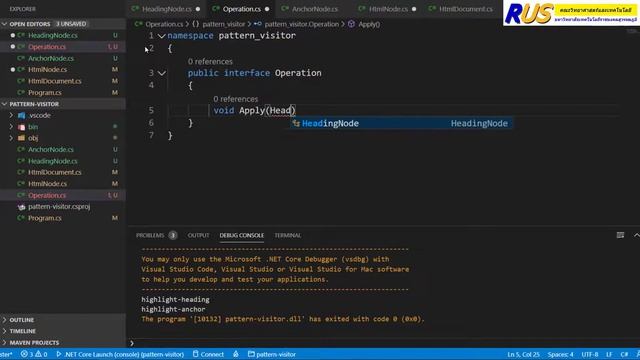This screenshot has height=360, width=640.
Task: Click Operation.cs in the breadcrumb path
Action: [x=164, y=24]
